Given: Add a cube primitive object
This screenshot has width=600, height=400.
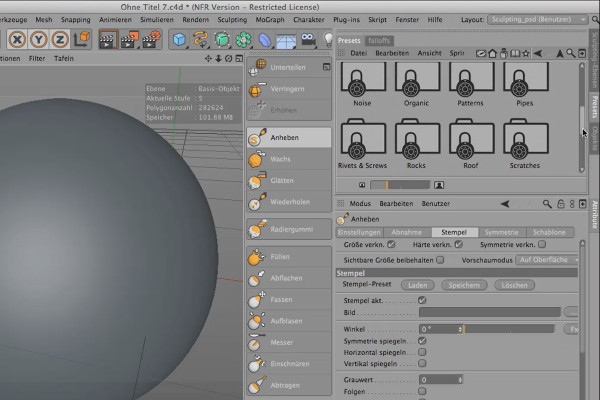Looking at the screenshot, I should 179,39.
